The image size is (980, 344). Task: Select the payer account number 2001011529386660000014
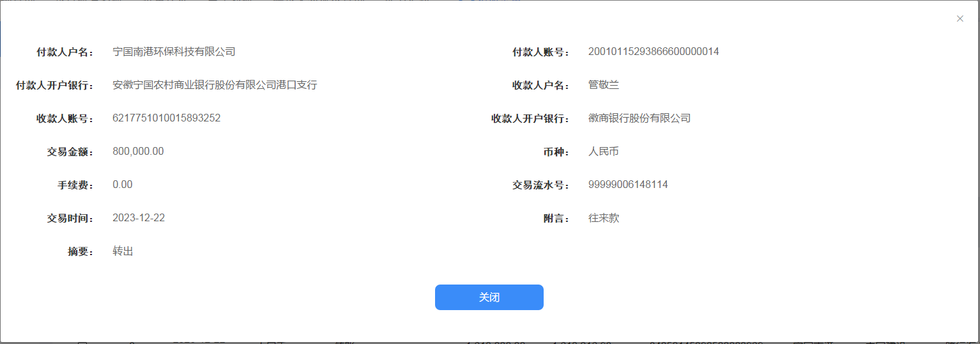(x=654, y=52)
